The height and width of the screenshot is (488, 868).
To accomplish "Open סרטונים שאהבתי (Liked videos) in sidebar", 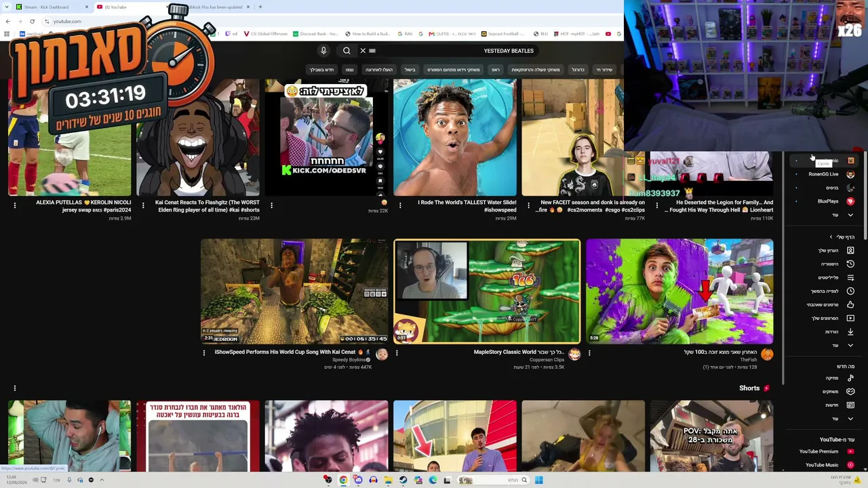I will point(824,305).
